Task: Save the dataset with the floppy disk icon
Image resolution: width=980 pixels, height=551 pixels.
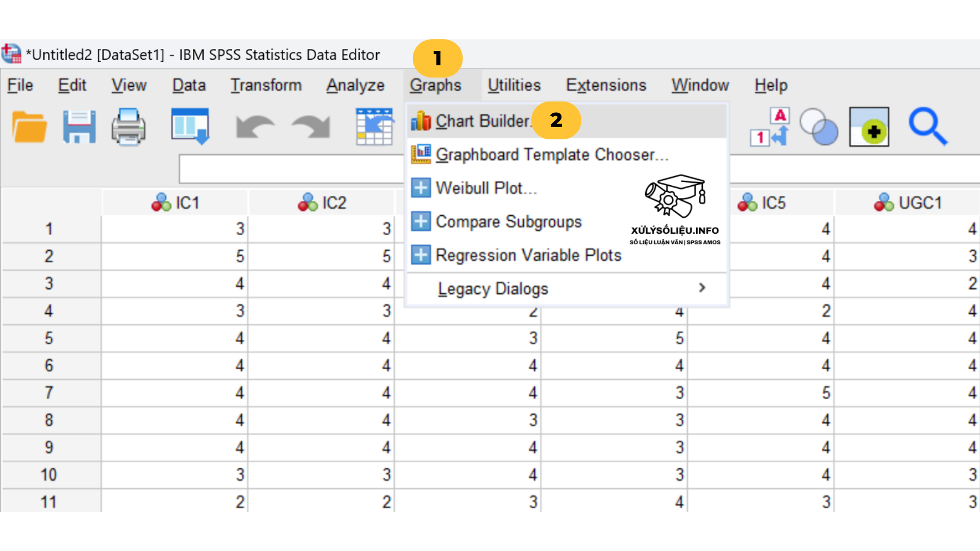Action: click(x=79, y=127)
